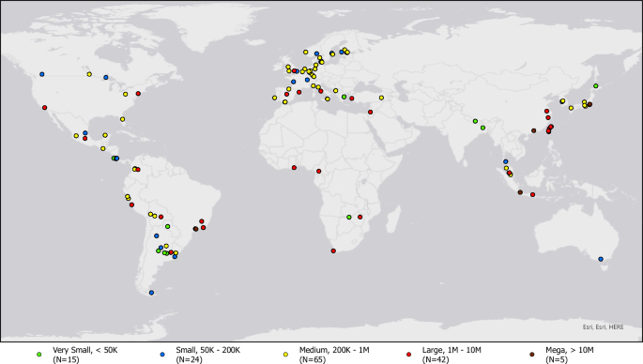Click the red dot on Java island
The width and height of the screenshot is (643, 364).
(x=532, y=195)
